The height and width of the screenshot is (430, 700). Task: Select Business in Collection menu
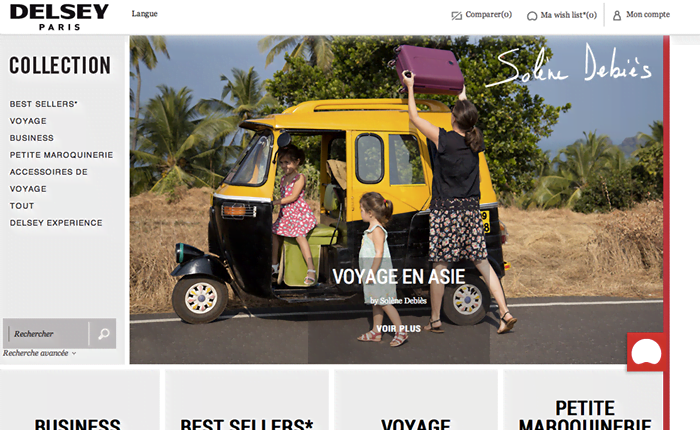coord(32,138)
